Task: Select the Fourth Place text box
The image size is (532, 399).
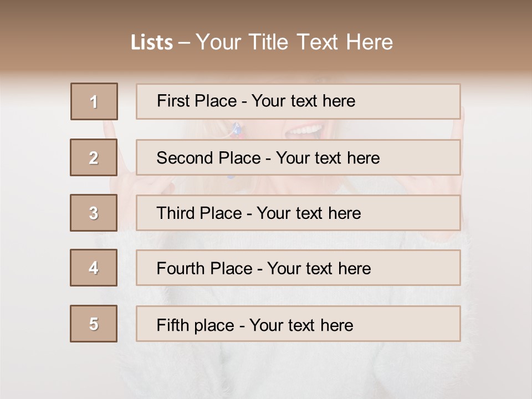Action: pos(298,268)
